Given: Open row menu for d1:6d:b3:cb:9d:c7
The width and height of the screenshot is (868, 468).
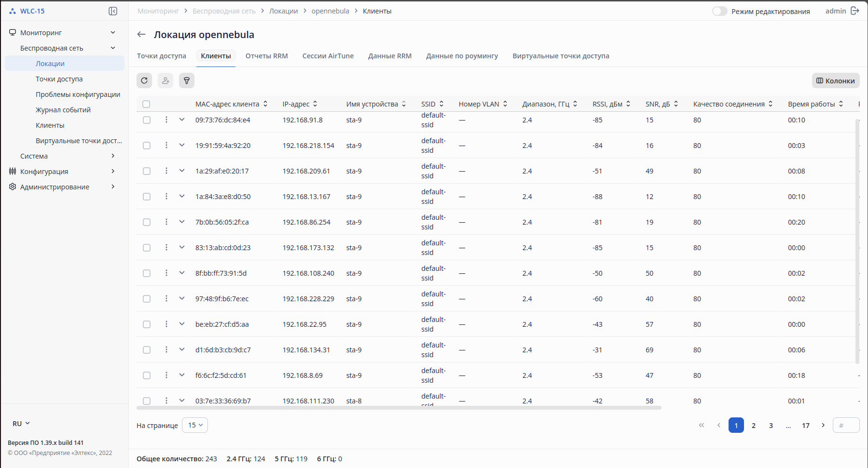Looking at the screenshot, I should pos(166,349).
